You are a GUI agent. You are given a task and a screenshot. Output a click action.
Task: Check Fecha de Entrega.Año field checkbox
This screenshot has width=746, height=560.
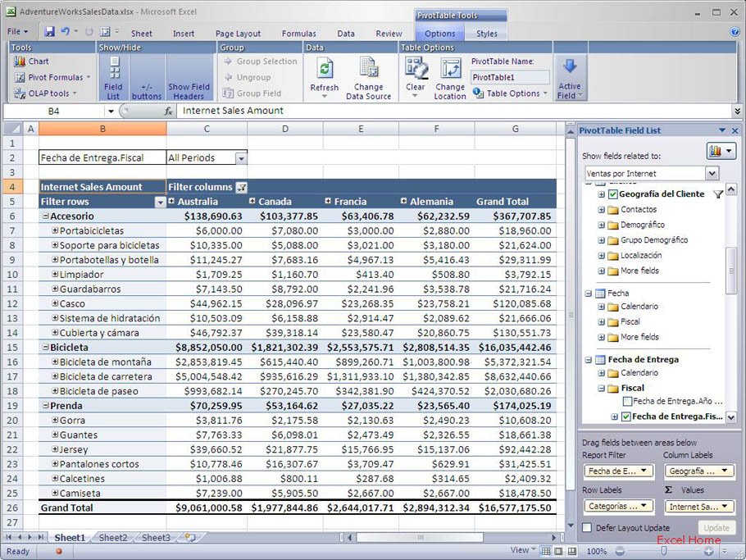tap(627, 401)
